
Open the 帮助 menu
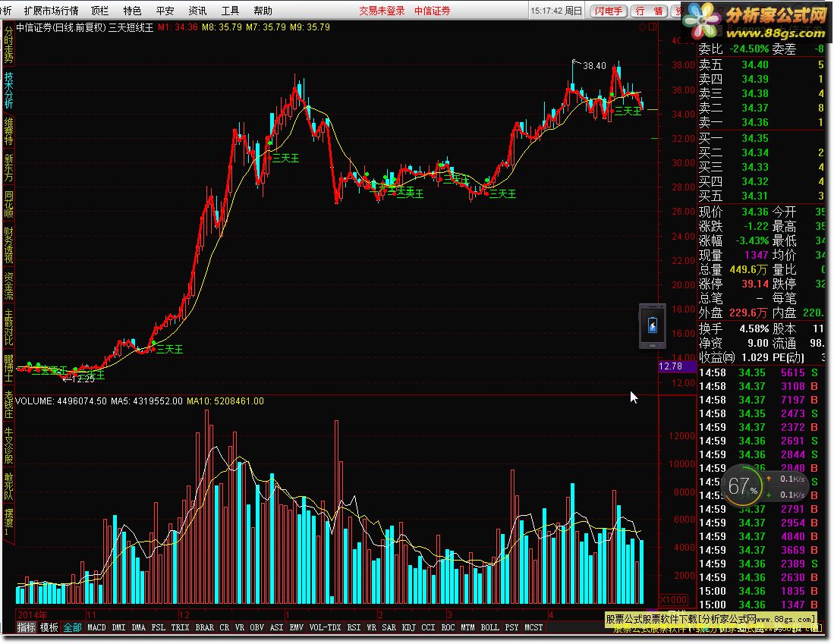[263, 11]
